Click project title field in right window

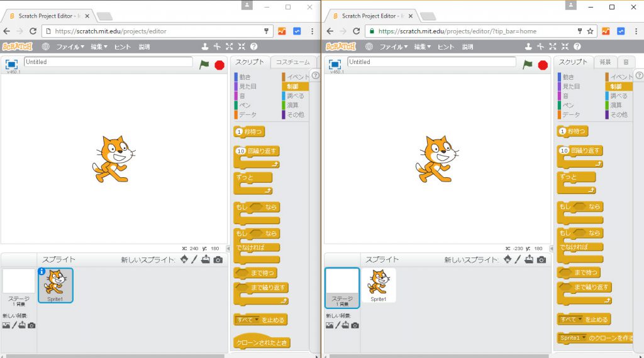(431, 62)
